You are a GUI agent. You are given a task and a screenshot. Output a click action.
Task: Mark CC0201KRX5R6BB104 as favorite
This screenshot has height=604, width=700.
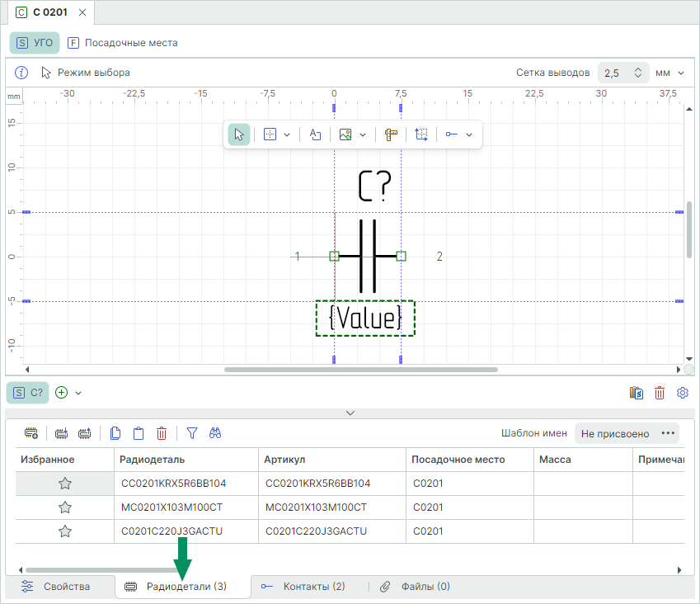(x=65, y=484)
